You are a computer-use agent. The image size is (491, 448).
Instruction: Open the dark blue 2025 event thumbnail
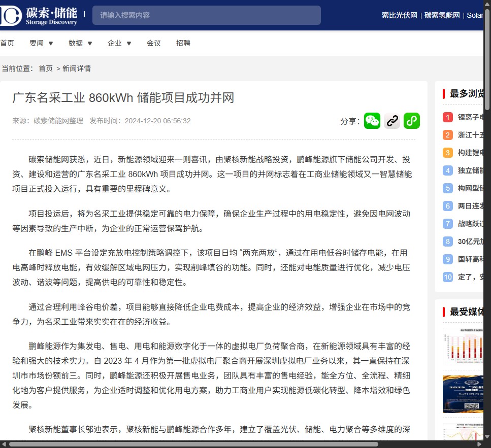point(463,394)
